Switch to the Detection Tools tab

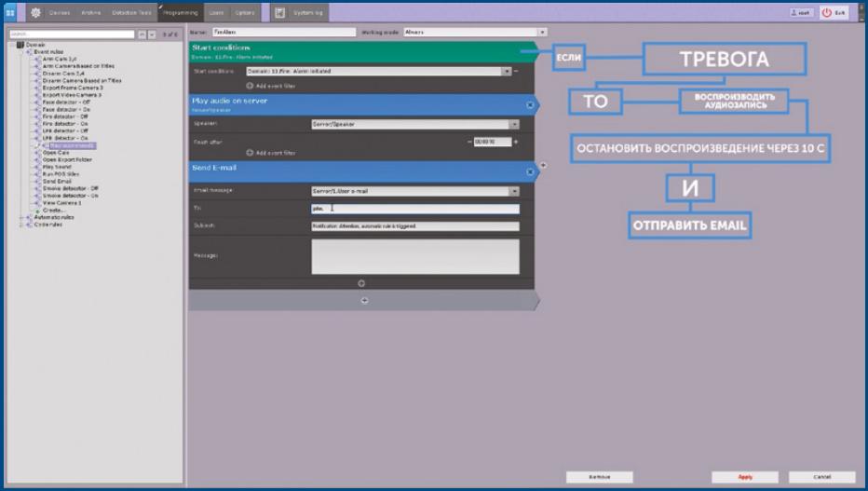pos(131,13)
